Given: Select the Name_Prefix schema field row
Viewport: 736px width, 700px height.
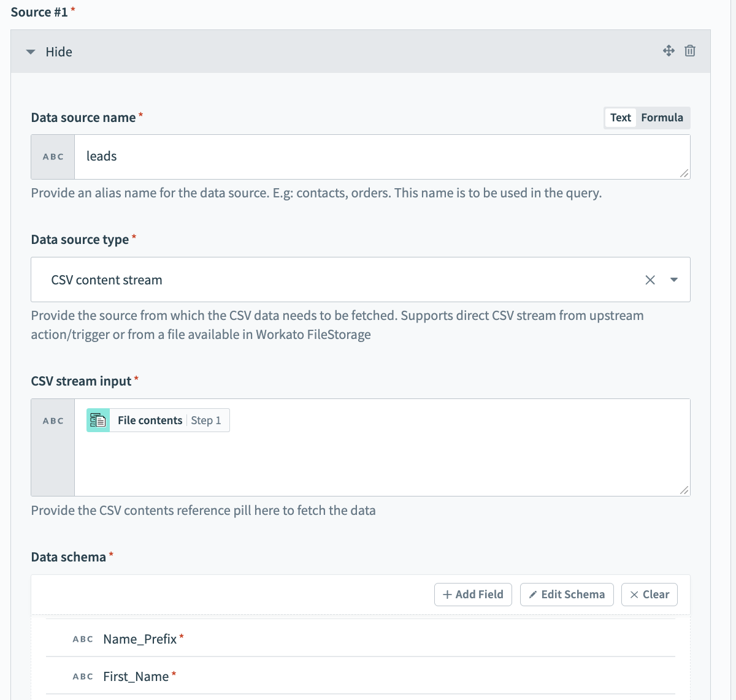Looking at the screenshot, I should point(368,639).
